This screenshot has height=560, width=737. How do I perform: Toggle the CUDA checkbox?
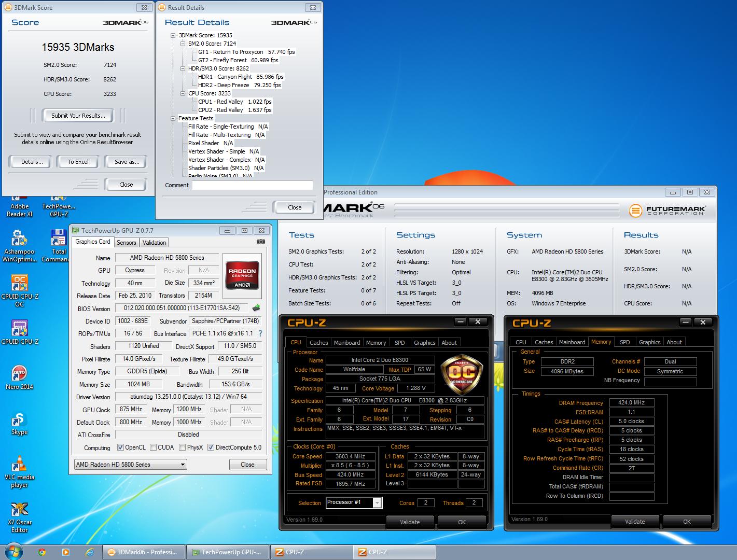coord(154,447)
